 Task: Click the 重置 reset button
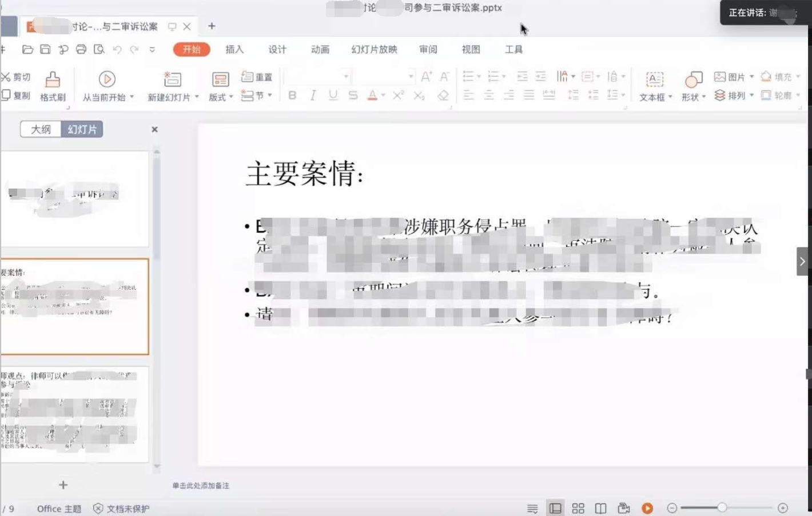click(257, 77)
